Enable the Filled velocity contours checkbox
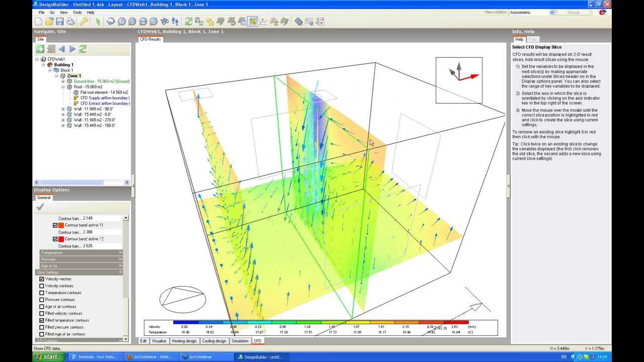This screenshot has height=362, width=644. click(x=42, y=314)
